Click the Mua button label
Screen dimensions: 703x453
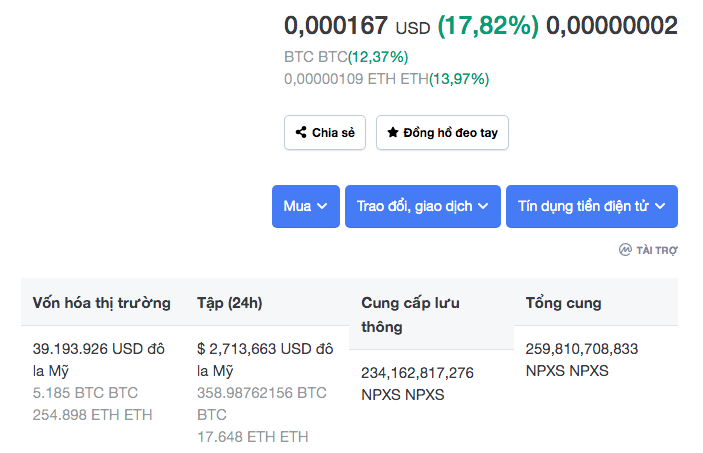pyautogui.click(x=297, y=206)
